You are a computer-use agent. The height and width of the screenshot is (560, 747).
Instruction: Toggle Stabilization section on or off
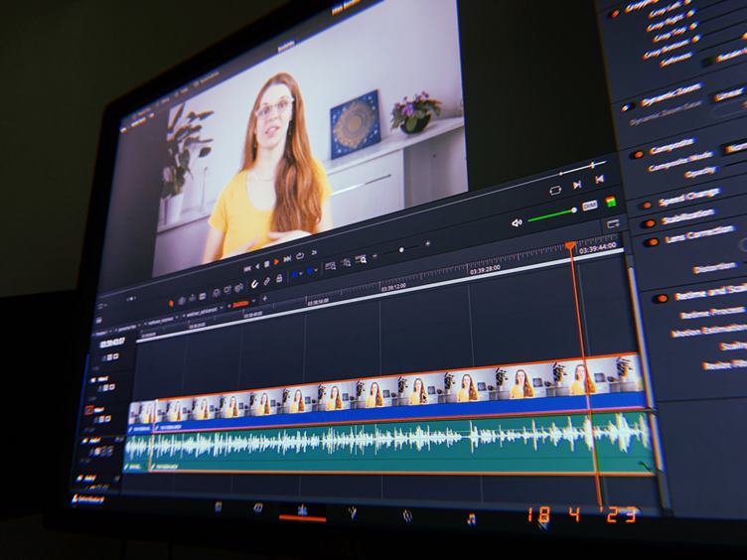[649, 222]
